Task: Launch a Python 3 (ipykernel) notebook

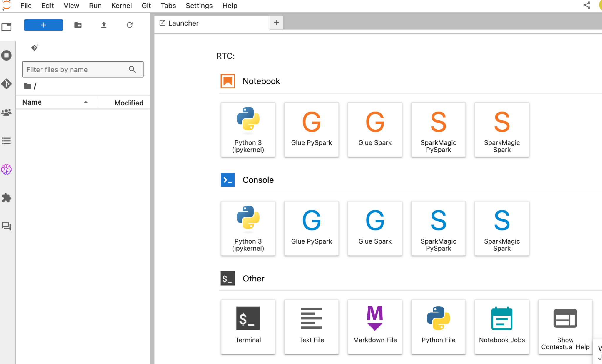Action: click(248, 130)
